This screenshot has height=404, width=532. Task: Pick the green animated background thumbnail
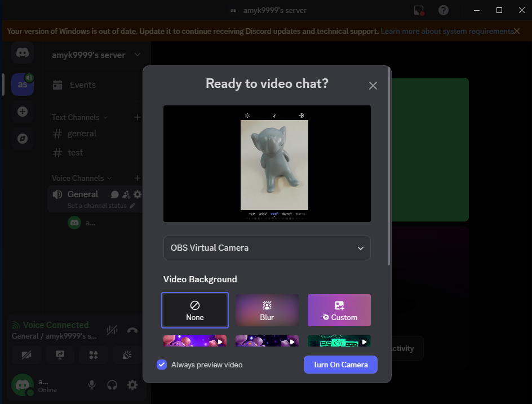click(339, 341)
